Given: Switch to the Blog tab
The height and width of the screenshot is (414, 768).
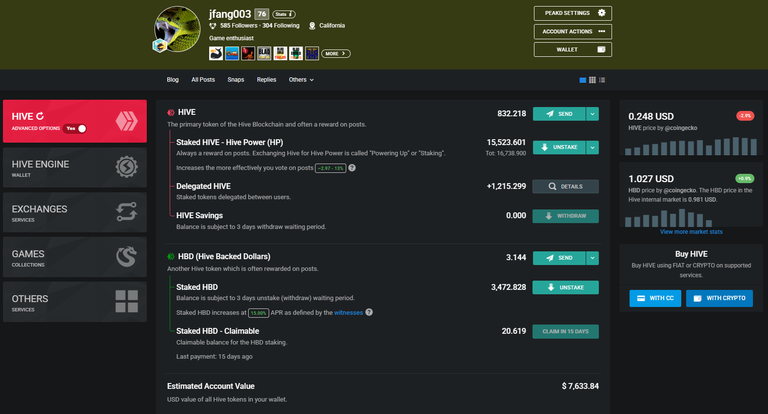Looking at the screenshot, I should coord(172,79).
